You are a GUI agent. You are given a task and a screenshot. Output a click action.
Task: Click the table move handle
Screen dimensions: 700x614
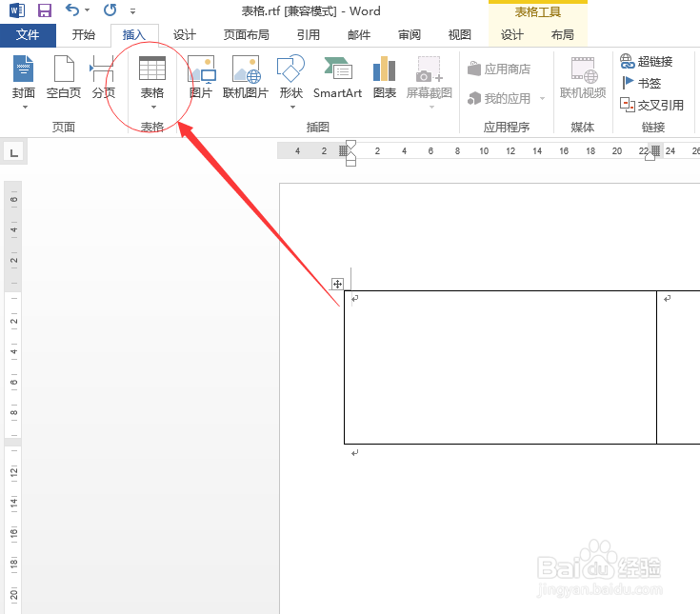click(x=337, y=284)
